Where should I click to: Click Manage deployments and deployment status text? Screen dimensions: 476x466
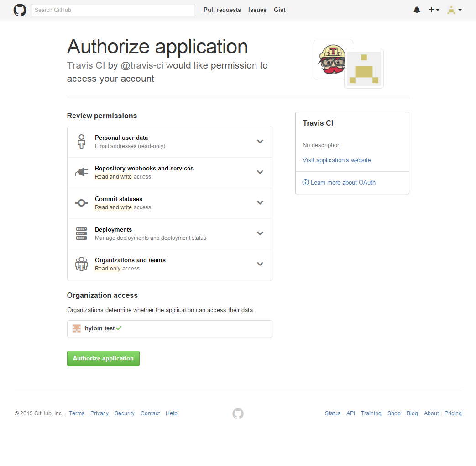coord(151,238)
